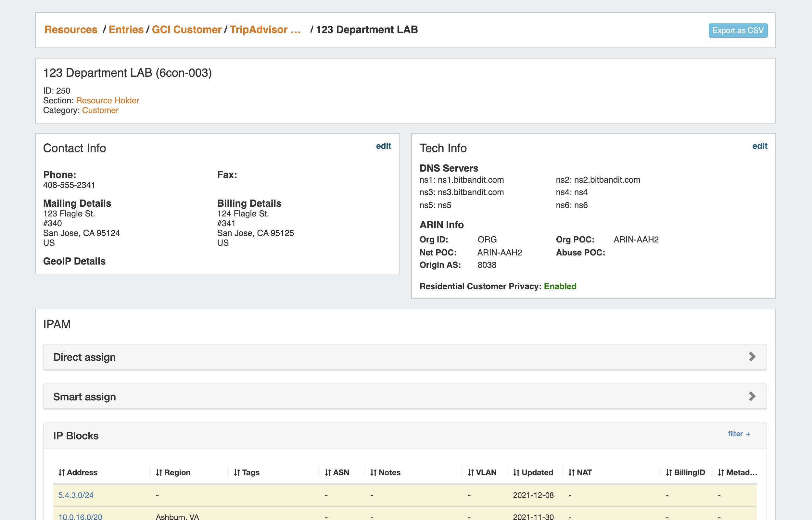812x520 pixels.
Task: Navigate to GCI Customer breadcrumb
Action: [x=186, y=30]
